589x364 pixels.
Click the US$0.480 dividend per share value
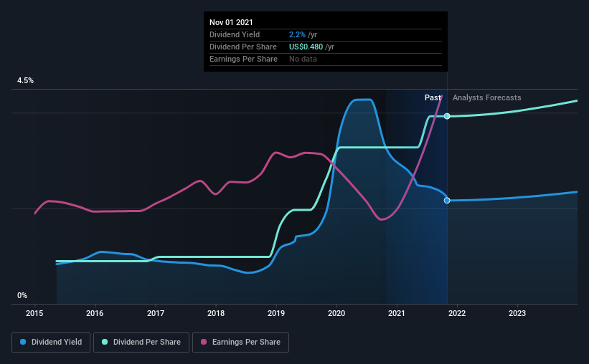click(306, 47)
